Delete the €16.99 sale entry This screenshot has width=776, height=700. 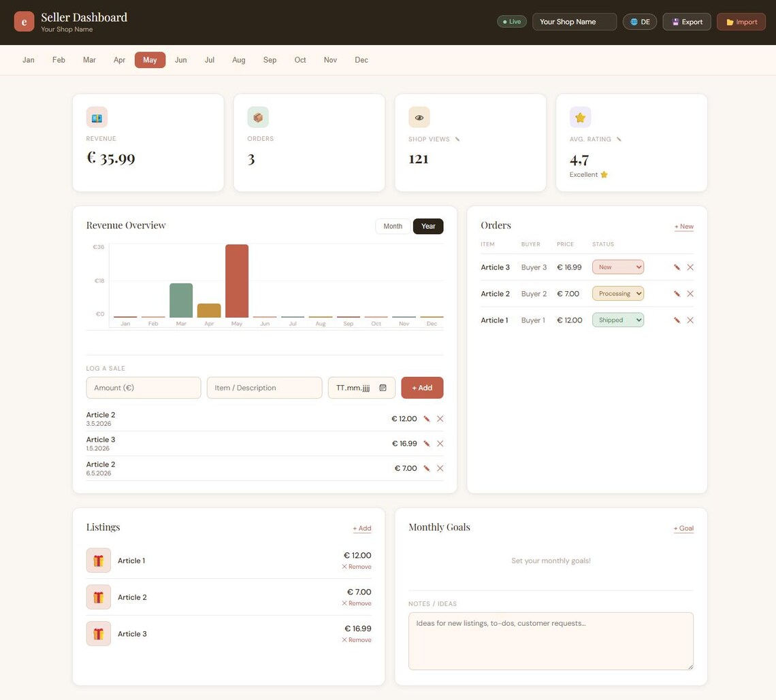[x=440, y=444]
